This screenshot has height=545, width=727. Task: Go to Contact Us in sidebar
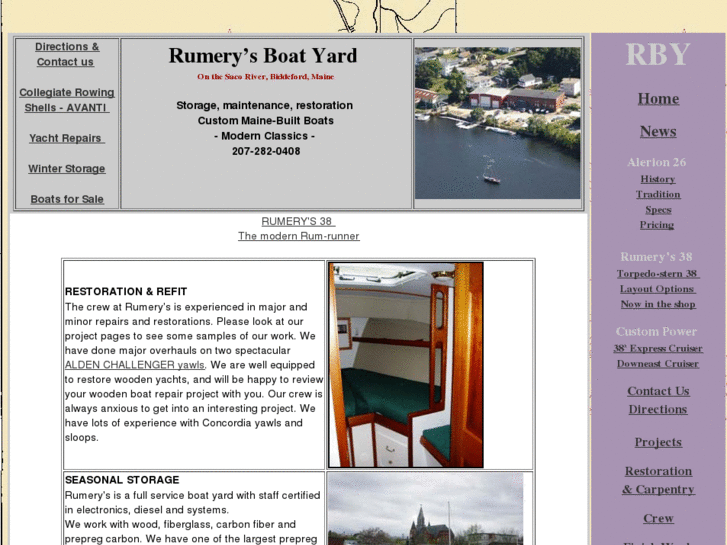pos(658,391)
